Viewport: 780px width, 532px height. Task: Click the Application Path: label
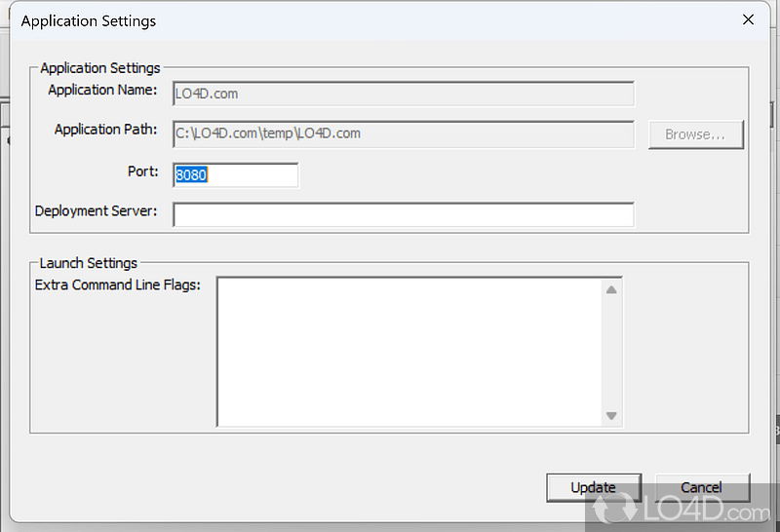[x=106, y=130]
